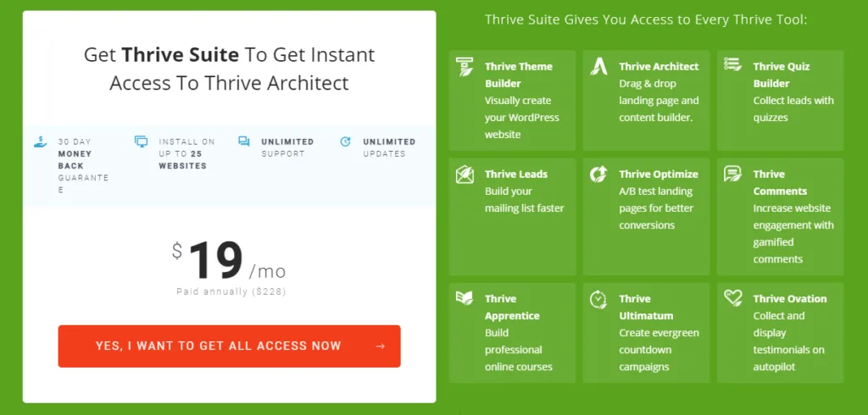Open the Thrive Comments title

[x=780, y=183]
